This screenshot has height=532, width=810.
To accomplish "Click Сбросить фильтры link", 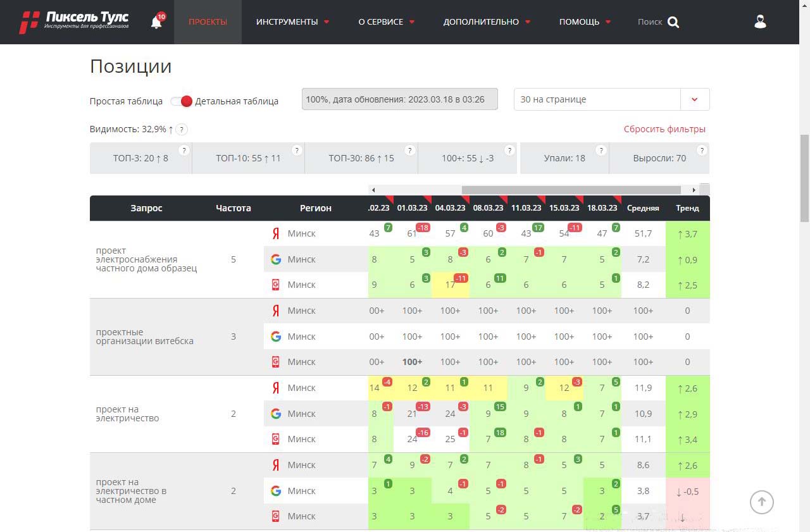I will tap(664, 130).
